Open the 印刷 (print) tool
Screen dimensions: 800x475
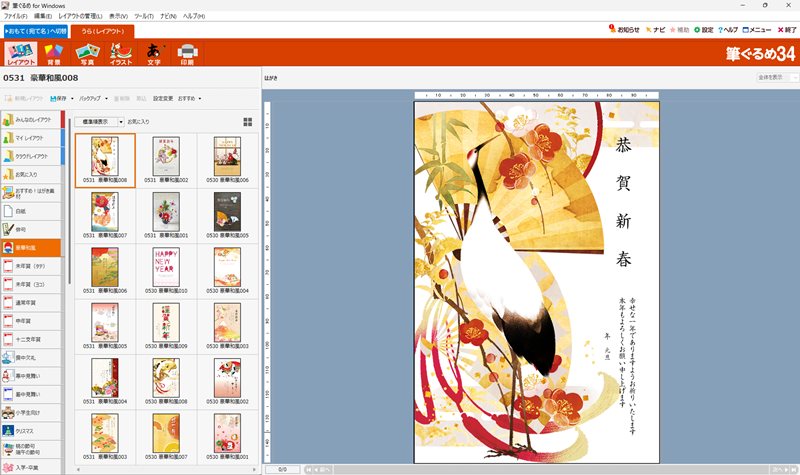(187, 54)
